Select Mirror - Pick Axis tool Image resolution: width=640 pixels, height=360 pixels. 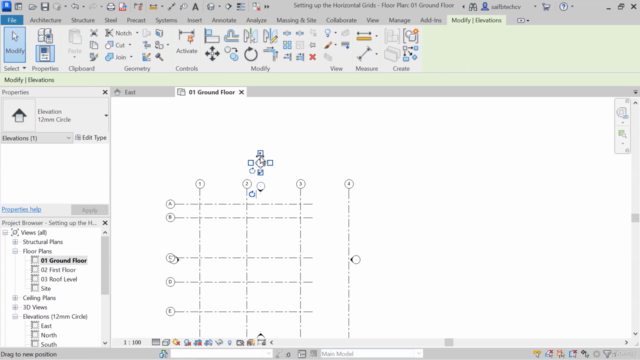pos(250,36)
